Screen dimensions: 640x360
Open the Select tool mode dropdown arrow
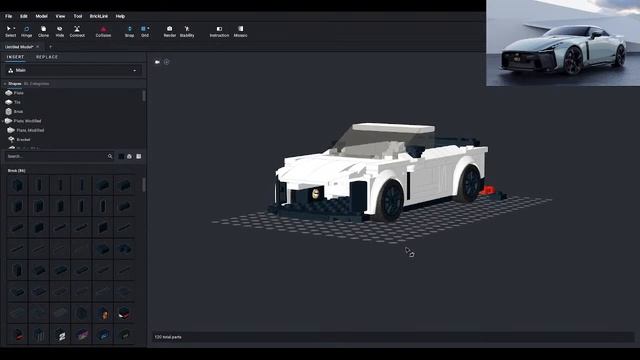tap(14, 29)
